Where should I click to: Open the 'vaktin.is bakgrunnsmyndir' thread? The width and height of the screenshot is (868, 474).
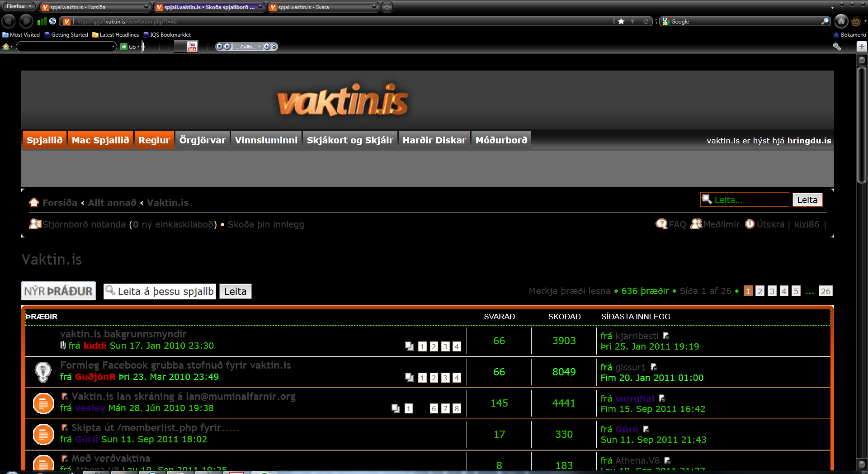click(x=123, y=334)
